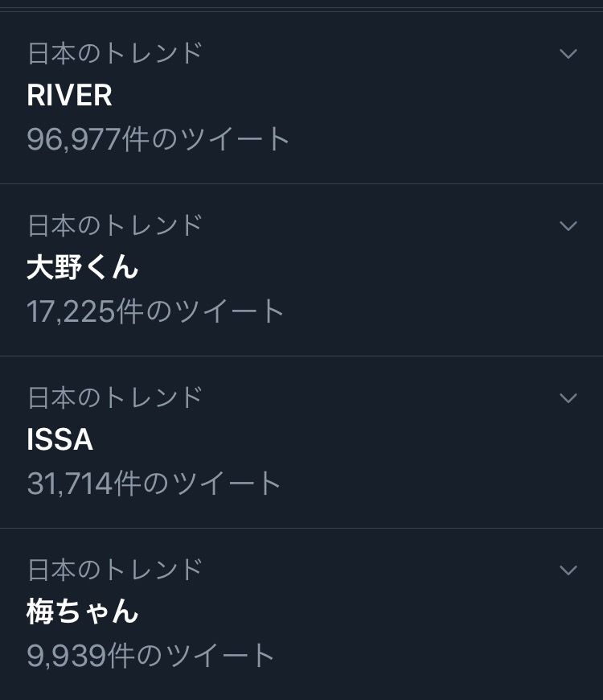603x700 pixels.
Task: Tap 日本のトレンド label above ISSA
Action: [115, 397]
